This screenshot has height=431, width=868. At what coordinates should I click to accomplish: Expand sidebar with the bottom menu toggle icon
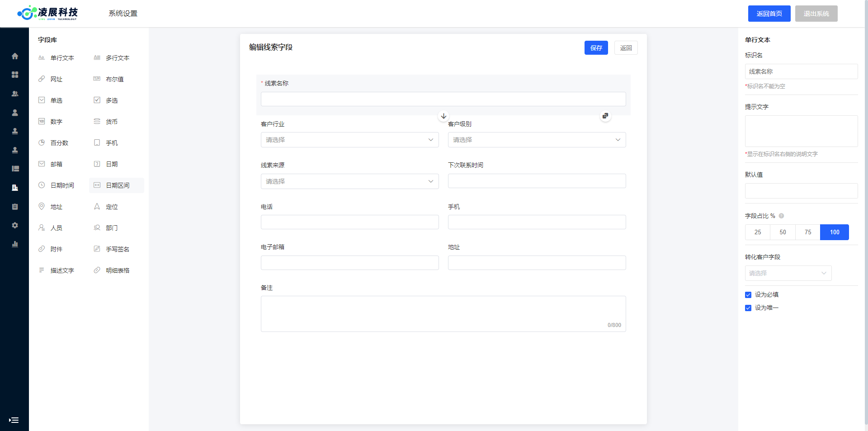coord(14,420)
